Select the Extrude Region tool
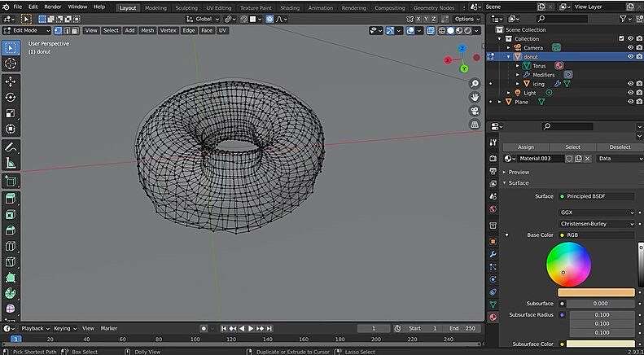The height and width of the screenshot is (355, 644). click(11, 199)
